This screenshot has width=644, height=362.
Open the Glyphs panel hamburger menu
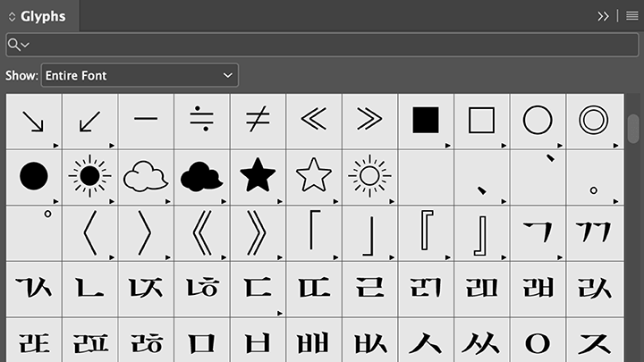[x=632, y=16]
